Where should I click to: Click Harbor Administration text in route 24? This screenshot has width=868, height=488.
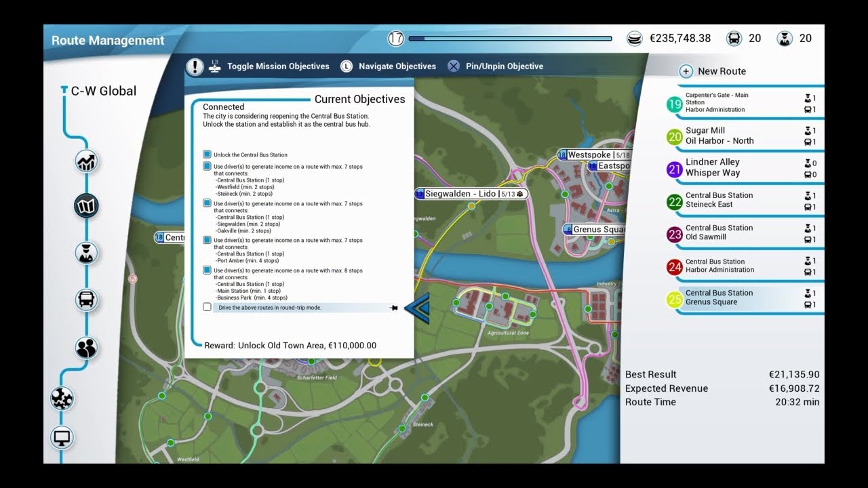719,270
